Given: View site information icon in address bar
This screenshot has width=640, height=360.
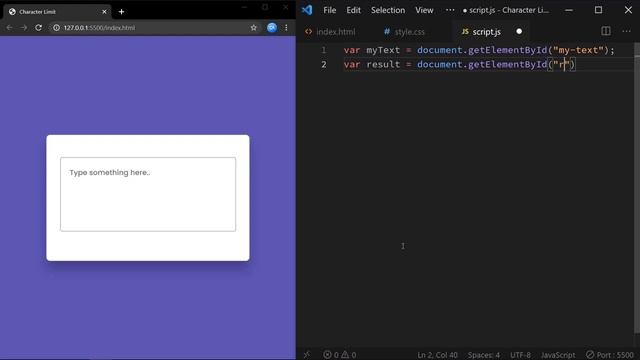Looking at the screenshot, I should coord(56,28).
